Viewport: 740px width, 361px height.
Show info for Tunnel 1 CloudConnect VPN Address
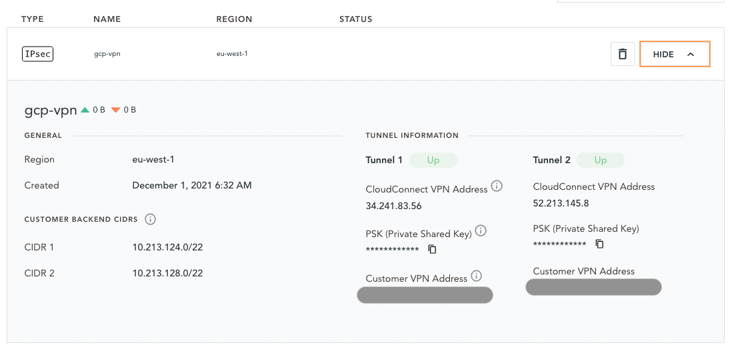pyautogui.click(x=496, y=186)
